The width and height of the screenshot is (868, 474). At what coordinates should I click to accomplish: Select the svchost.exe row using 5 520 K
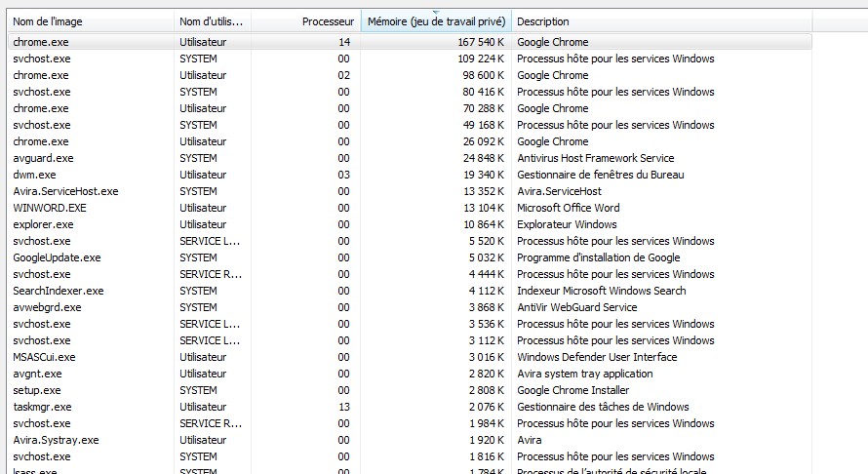tap(410, 242)
